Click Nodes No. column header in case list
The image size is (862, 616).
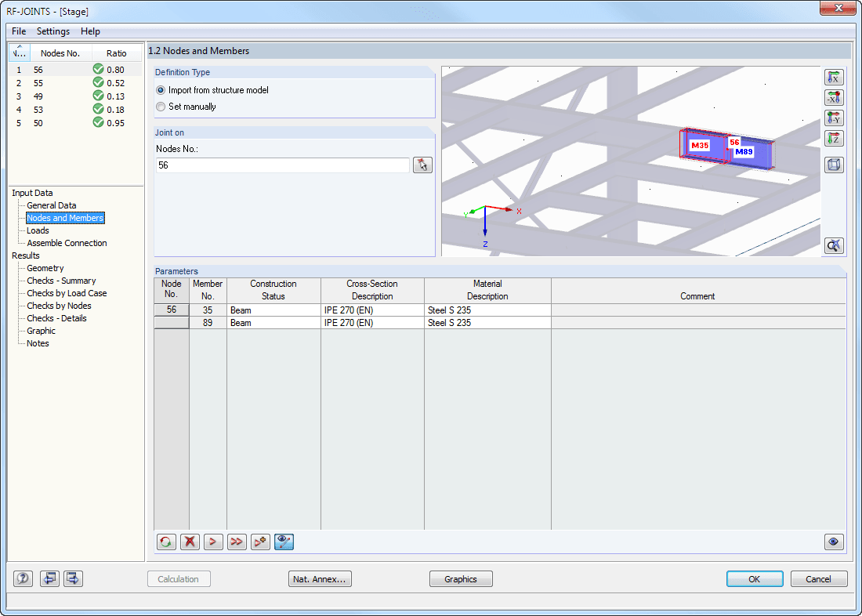60,53
